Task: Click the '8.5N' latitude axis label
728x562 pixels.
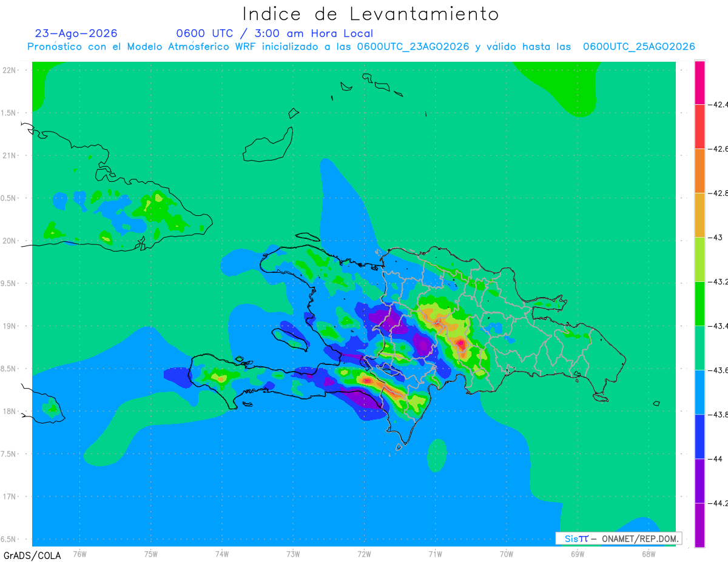Action: click(x=8, y=369)
